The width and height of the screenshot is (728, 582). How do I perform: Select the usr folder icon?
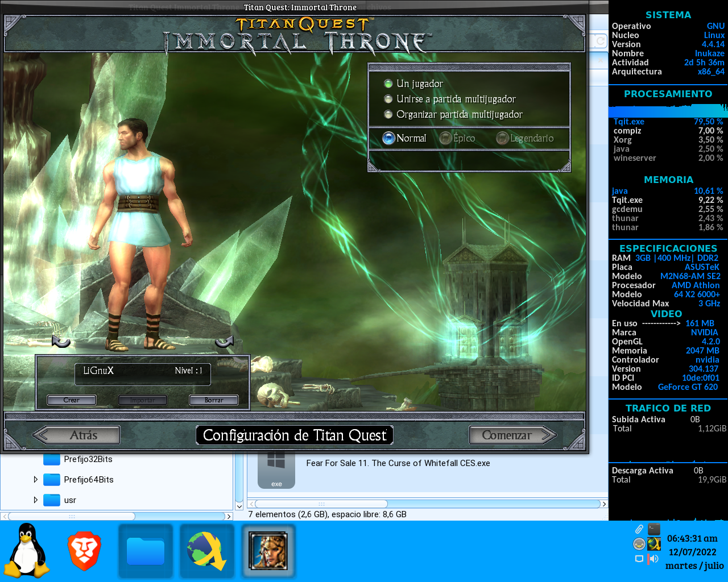52,500
